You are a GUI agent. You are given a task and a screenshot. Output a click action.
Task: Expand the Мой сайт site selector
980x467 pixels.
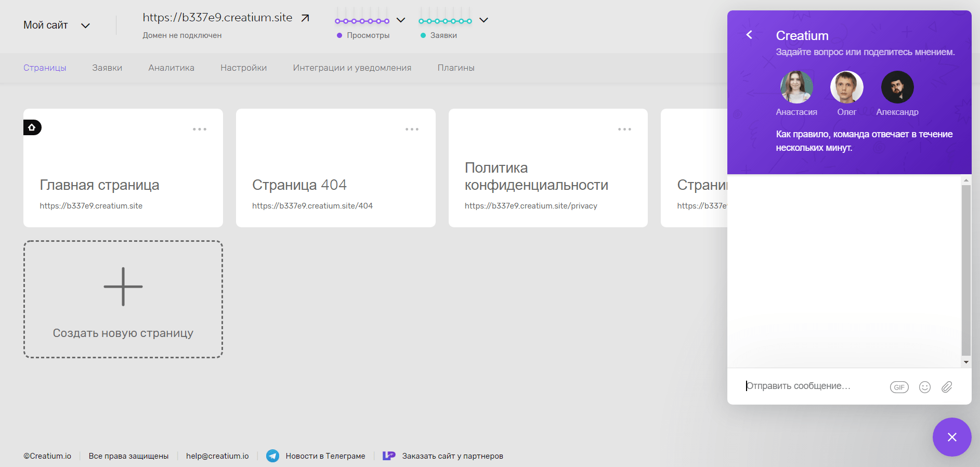point(57,25)
